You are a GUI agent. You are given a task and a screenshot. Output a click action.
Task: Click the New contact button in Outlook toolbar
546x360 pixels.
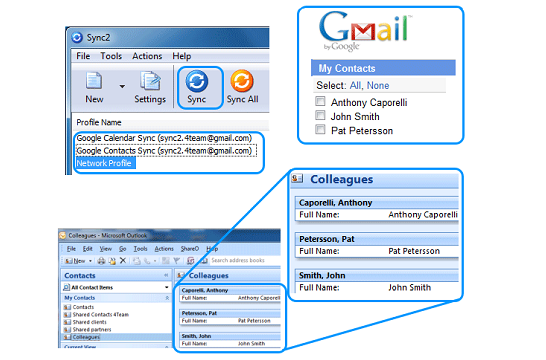pos(76,261)
